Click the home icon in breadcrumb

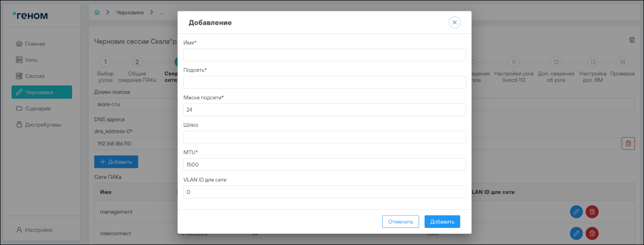(x=97, y=12)
